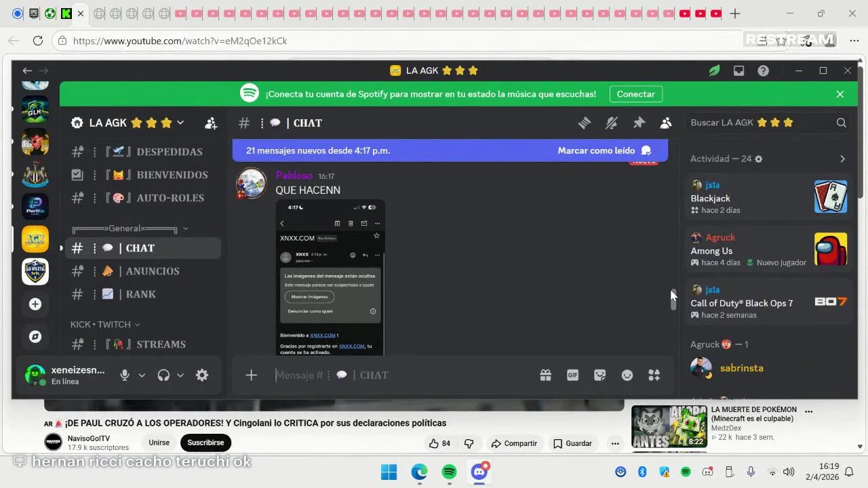Open activity settings gear next to Actividad
This screenshot has height=488, width=868.
pyautogui.click(x=759, y=159)
